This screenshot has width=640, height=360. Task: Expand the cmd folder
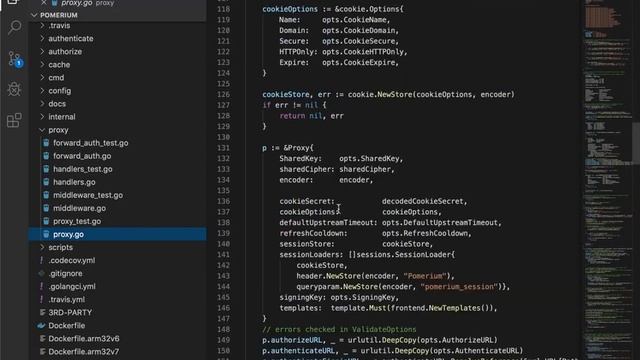[x=42, y=78]
